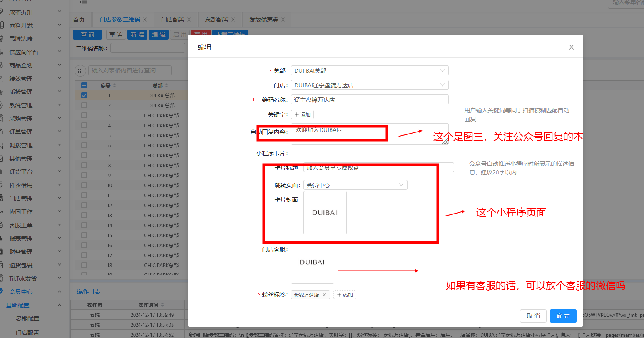This screenshot has height=338, width=644.
Task: Click the 取消 button in the dialog
Action: click(x=533, y=316)
